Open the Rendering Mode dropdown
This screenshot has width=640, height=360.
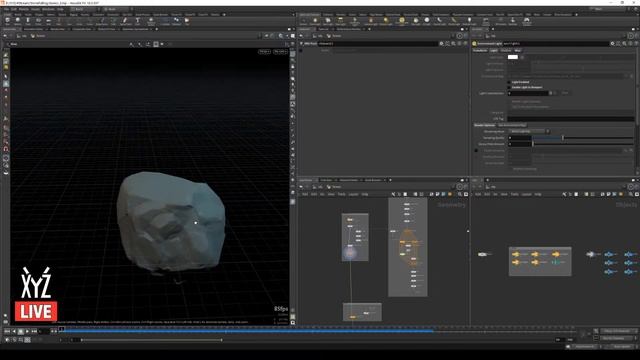(x=529, y=131)
